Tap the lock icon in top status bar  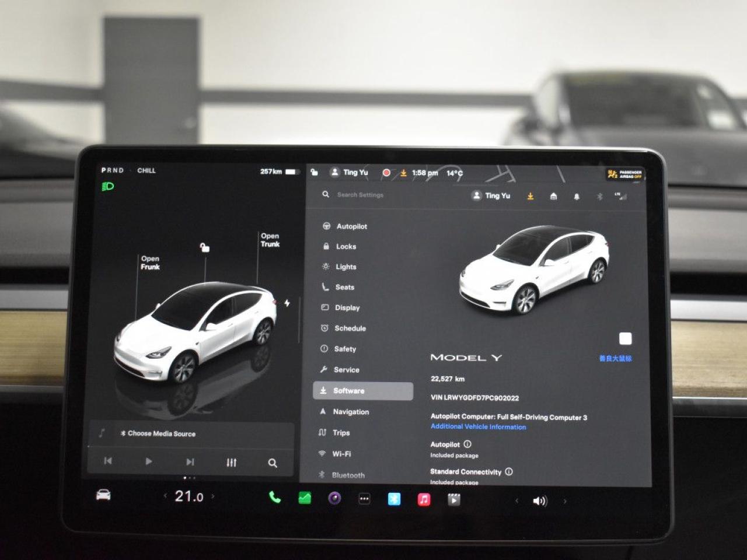tap(315, 172)
